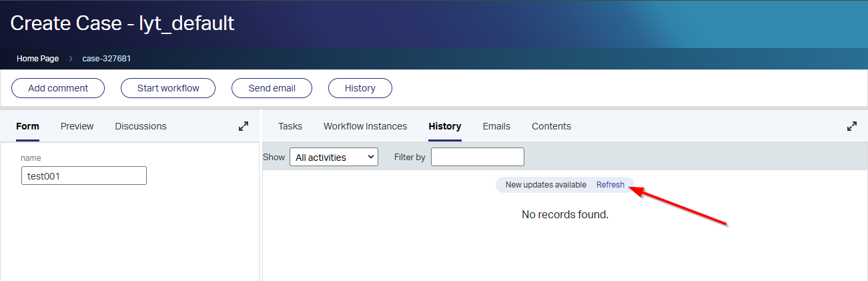The image size is (868, 281).
Task: Click the Add comment button
Action: [58, 88]
